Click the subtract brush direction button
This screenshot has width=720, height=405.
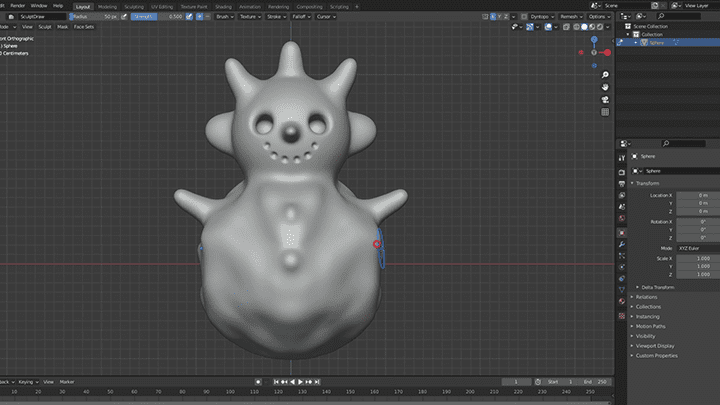click(208, 17)
